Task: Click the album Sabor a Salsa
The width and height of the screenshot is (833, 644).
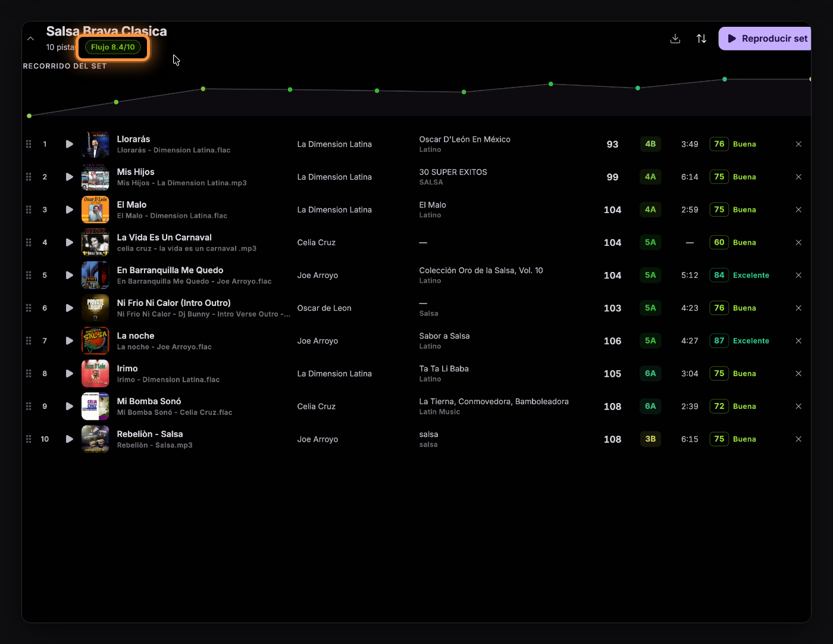Action: point(444,336)
